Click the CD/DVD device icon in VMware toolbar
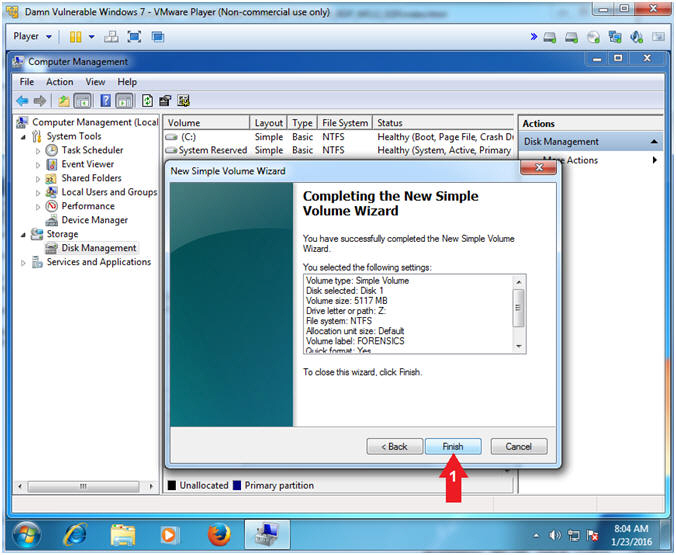 click(x=594, y=38)
